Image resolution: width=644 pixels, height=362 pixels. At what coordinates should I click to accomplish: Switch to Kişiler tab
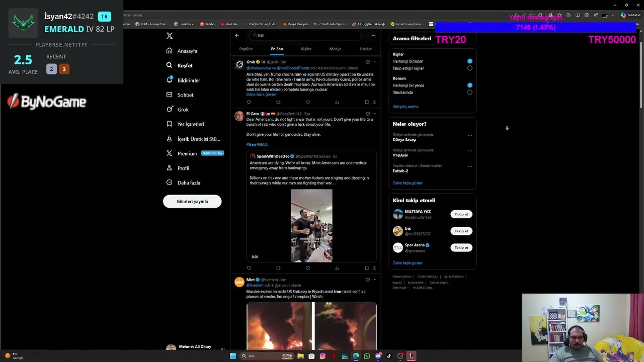pos(306,49)
